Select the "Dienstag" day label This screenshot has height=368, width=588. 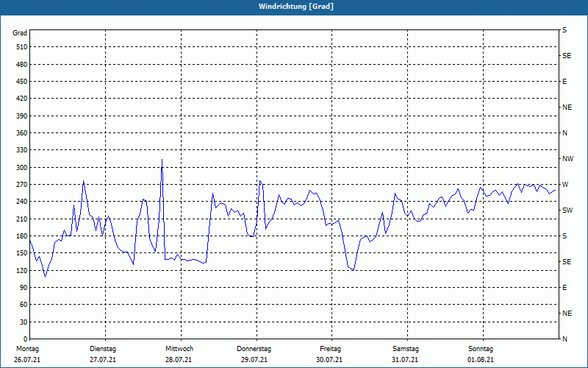(x=103, y=349)
